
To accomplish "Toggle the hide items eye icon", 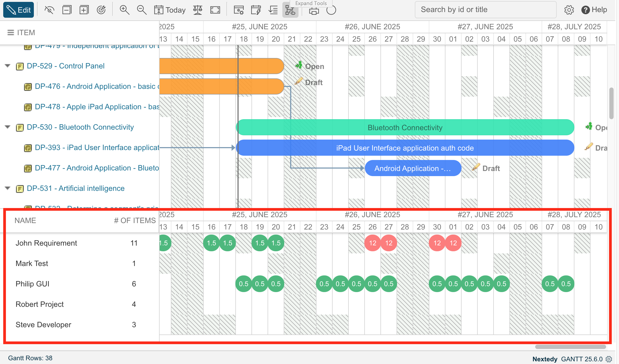I will (49, 10).
